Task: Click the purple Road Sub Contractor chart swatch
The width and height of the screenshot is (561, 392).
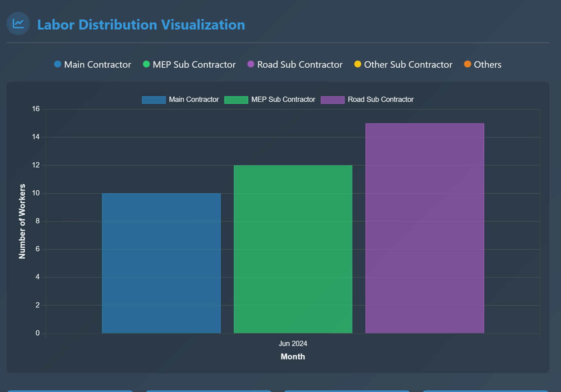Action: (x=332, y=100)
